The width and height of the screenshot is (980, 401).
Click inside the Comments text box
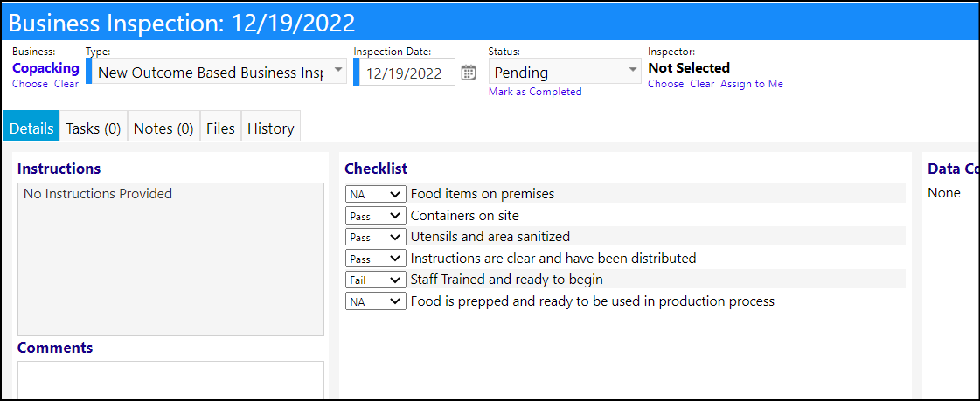pyautogui.click(x=170, y=380)
